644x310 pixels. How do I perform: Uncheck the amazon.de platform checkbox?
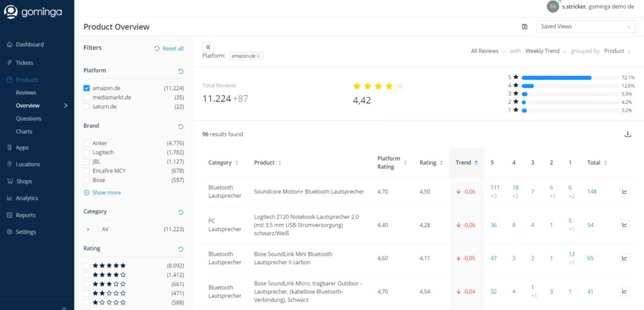[x=86, y=88]
